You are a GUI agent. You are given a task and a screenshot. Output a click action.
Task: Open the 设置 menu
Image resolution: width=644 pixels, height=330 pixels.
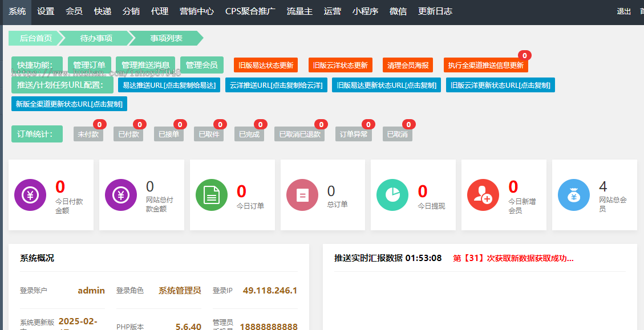[46, 11]
